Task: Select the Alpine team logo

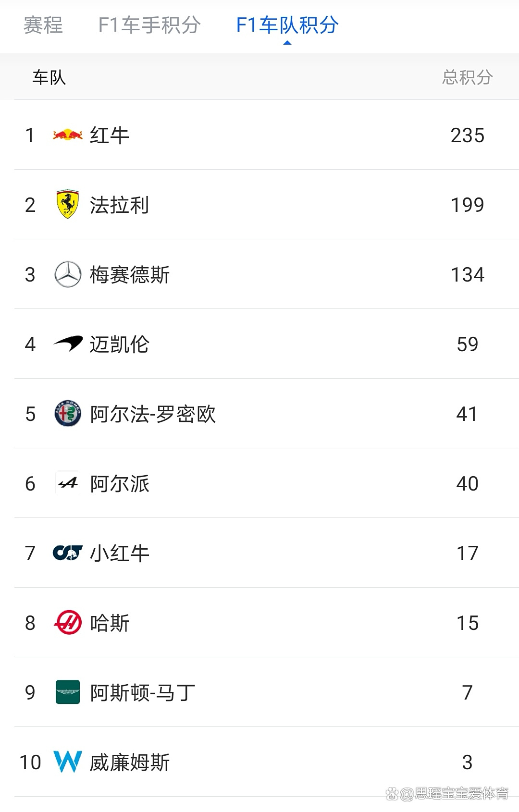Action: pyautogui.click(x=67, y=483)
